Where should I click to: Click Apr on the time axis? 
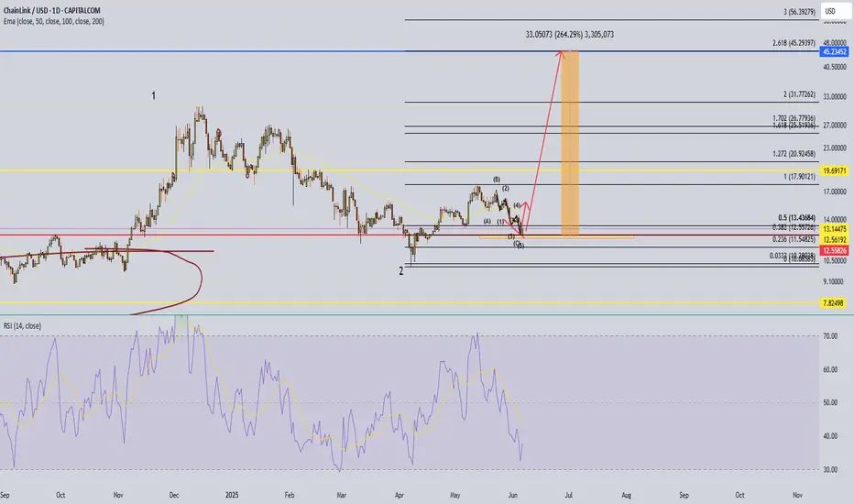[x=400, y=495]
